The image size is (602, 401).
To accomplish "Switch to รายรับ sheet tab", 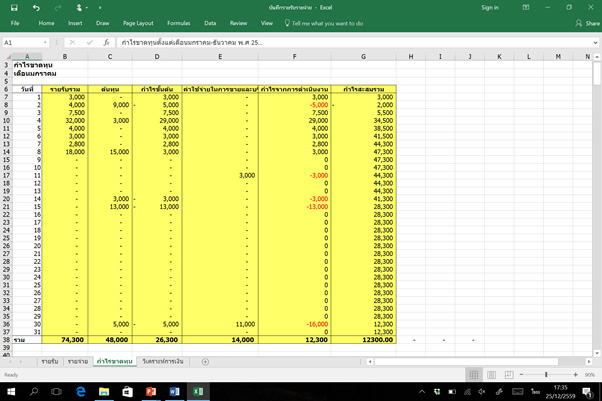I will (x=50, y=361).
